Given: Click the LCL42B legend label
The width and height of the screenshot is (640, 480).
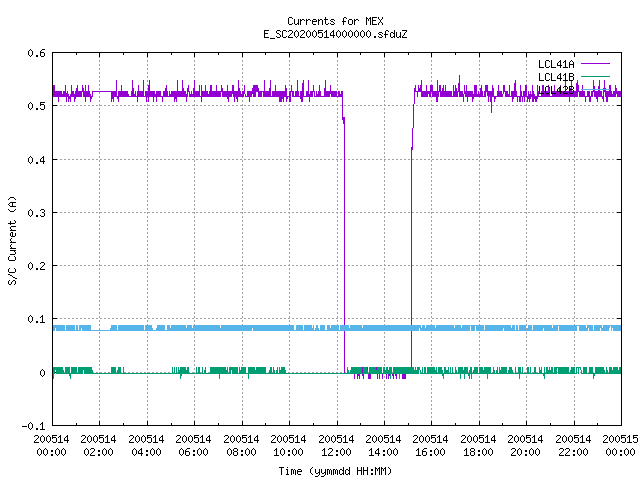Looking at the screenshot, I should (556, 90).
